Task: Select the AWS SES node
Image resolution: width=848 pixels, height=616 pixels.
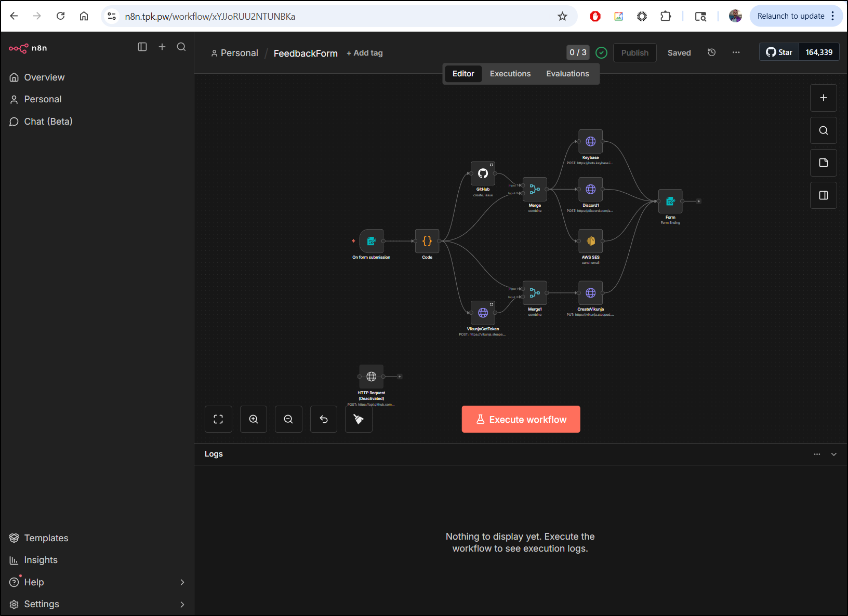Action: pyautogui.click(x=590, y=241)
